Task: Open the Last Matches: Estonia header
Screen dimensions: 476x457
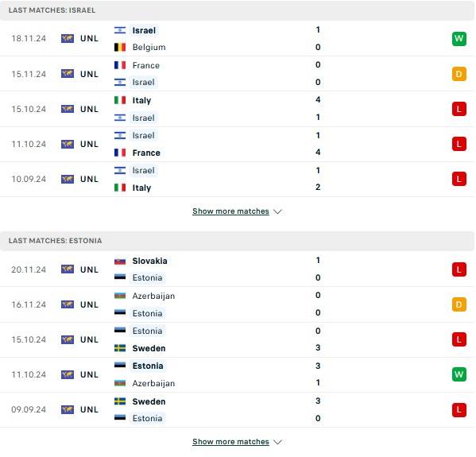Action: coord(237,241)
